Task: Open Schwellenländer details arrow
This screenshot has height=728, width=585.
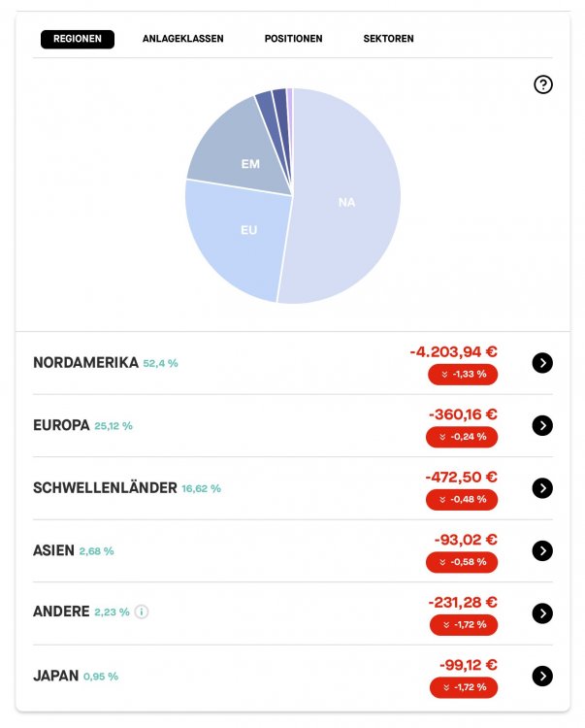Action: [x=542, y=488]
